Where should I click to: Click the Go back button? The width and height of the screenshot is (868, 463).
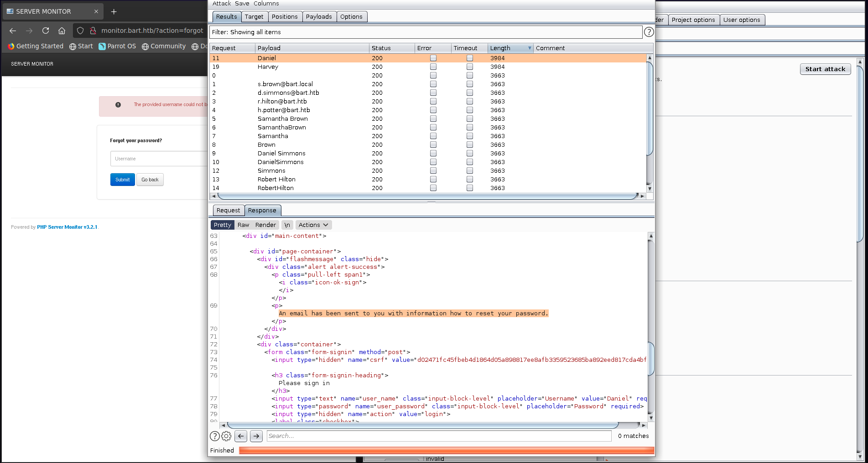point(150,180)
